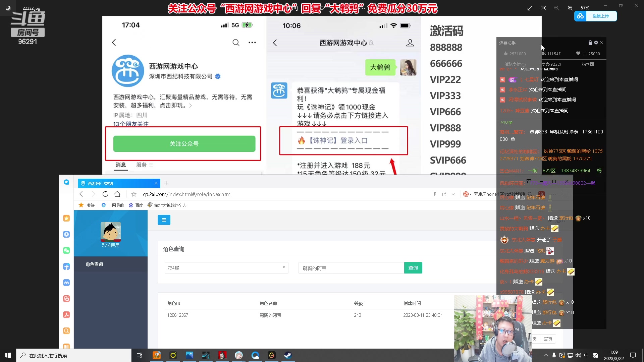Image resolution: width=644 pixels, height=362 pixels.
Task: Open the PDF tool icon in sidebar
Action: (66, 315)
